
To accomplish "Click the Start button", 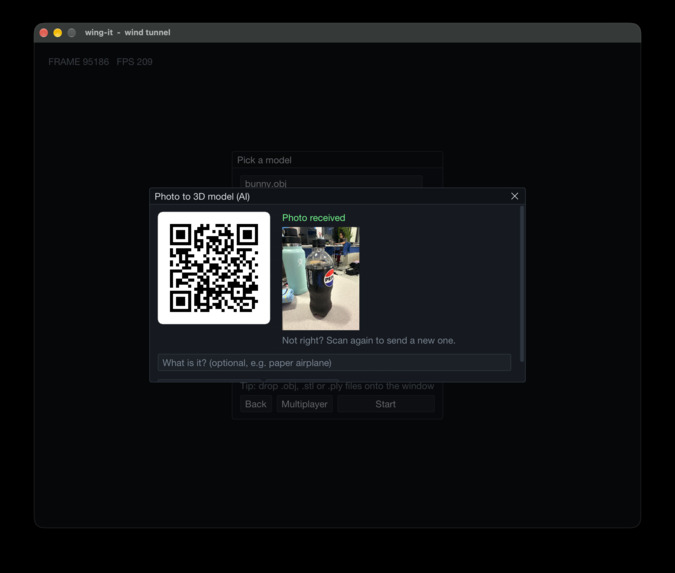I will 386,404.
